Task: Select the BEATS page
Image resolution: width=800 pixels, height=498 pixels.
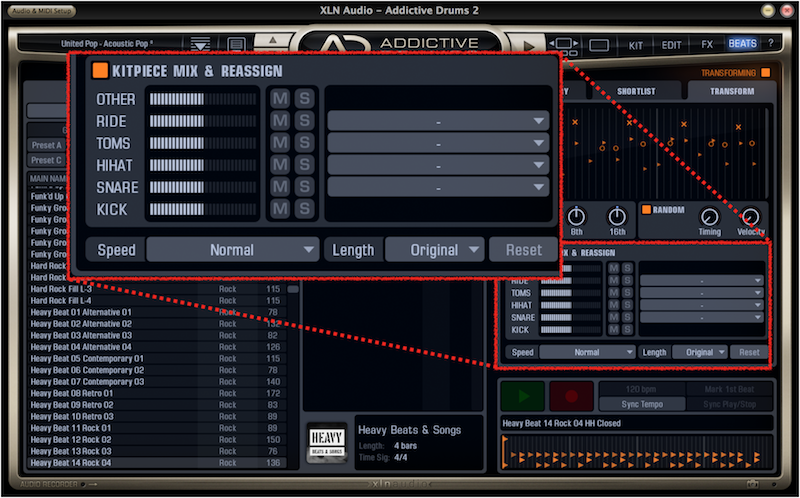Action: tap(742, 44)
